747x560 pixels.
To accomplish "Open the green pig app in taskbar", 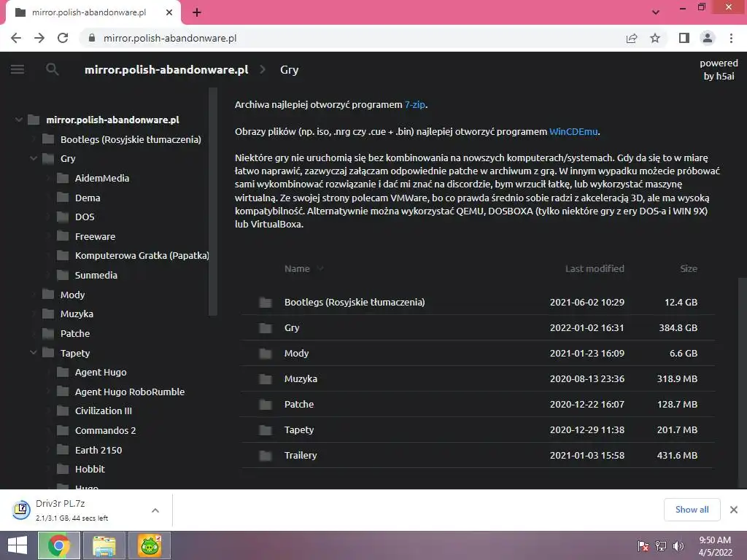I will pyautogui.click(x=150, y=545).
